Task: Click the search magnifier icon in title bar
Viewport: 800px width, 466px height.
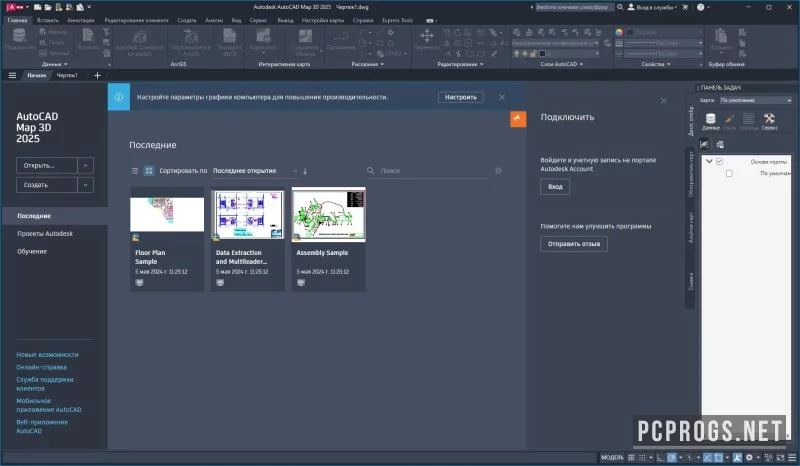Action: [620, 7]
